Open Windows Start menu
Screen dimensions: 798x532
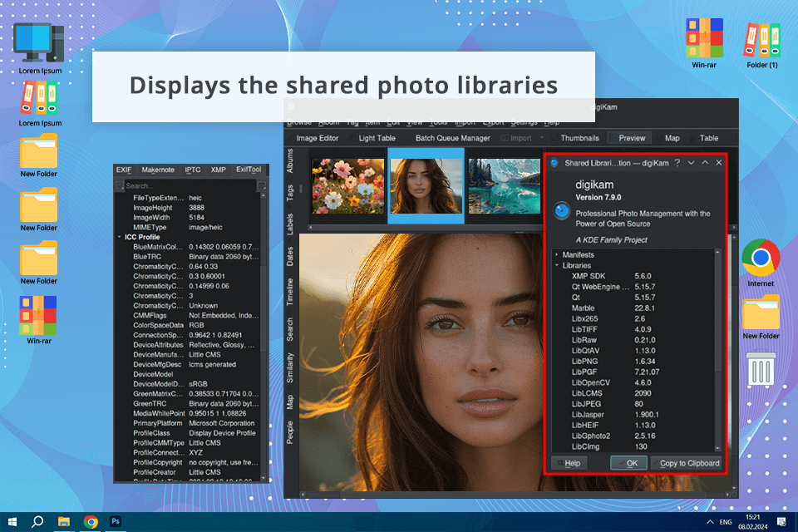point(12,522)
